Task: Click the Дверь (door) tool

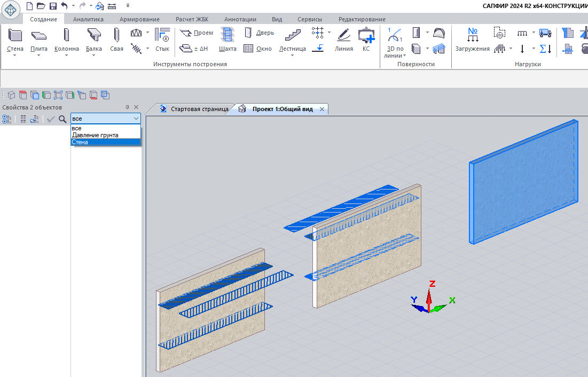Action: pyautogui.click(x=259, y=33)
